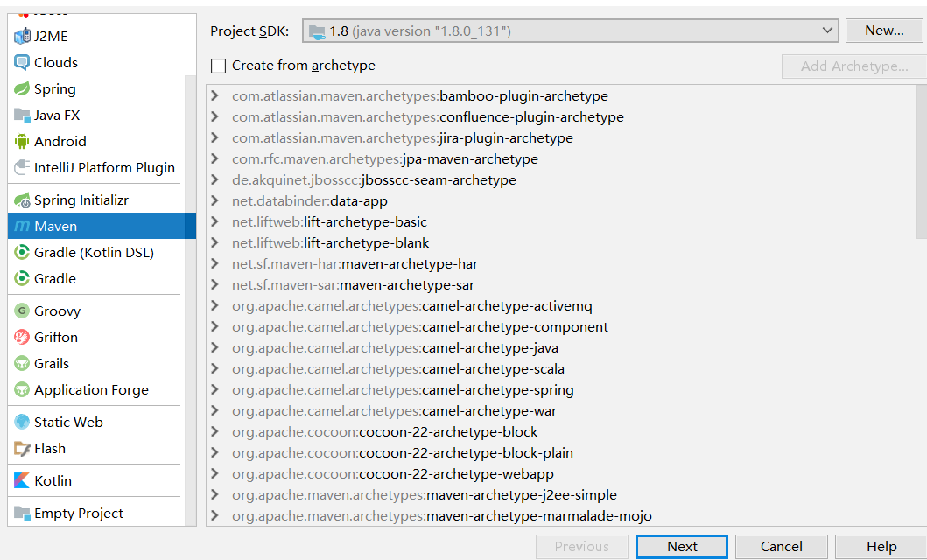Expand the jbosscc-seam-archetype entry
The height and width of the screenshot is (560, 927).
215,179
